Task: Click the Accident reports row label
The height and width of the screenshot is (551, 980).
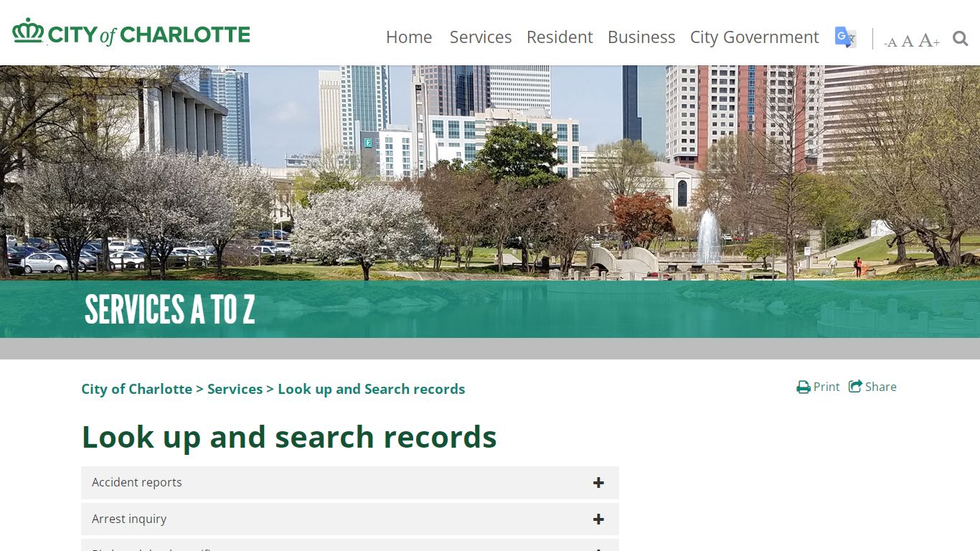Action: tap(137, 482)
